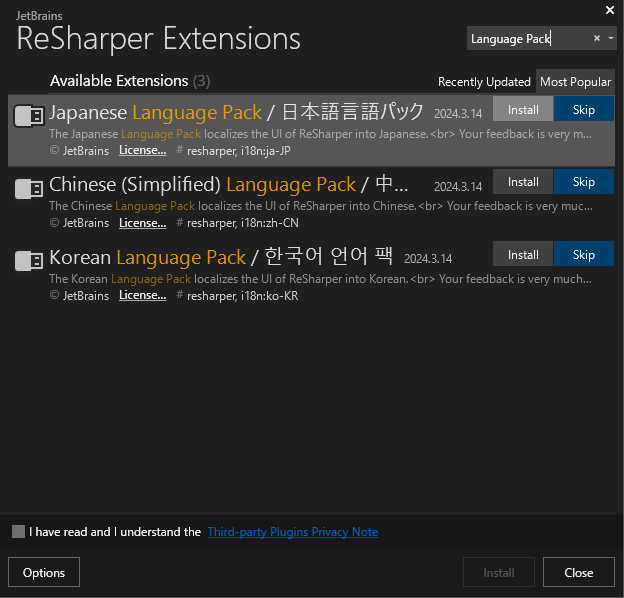The image size is (624, 598).
Task: Click version 2024.3.14 of Japanese pack
Action: click(x=458, y=114)
